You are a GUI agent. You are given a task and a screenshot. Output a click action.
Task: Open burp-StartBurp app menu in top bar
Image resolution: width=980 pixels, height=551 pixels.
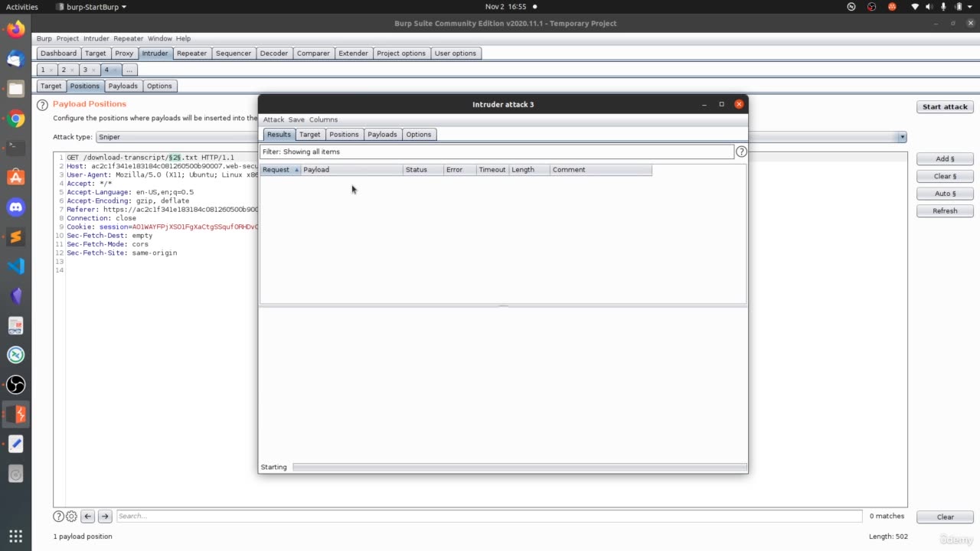tap(92, 7)
